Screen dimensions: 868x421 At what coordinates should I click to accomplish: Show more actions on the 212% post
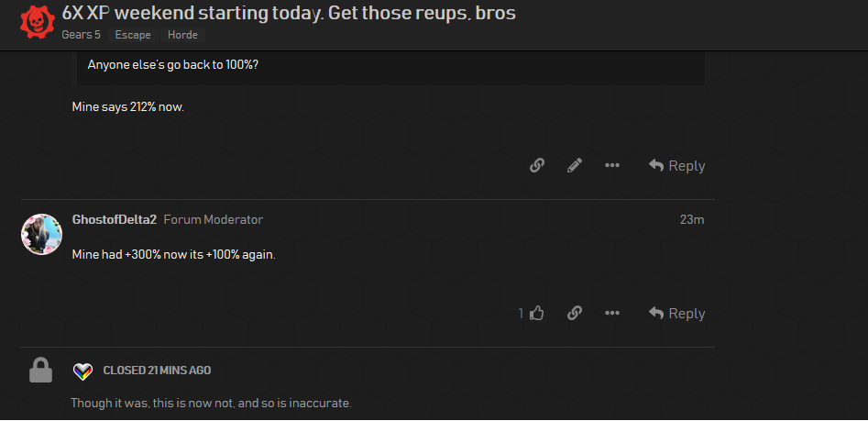click(612, 165)
